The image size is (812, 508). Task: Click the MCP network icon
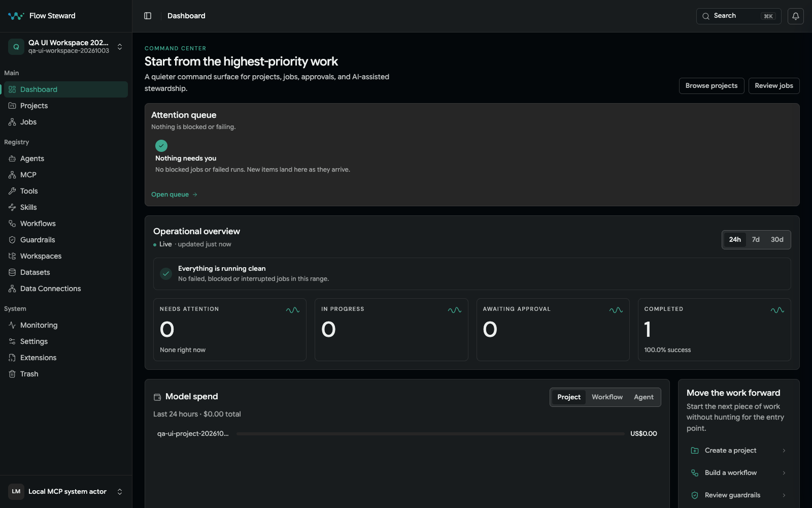coord(12,175)
